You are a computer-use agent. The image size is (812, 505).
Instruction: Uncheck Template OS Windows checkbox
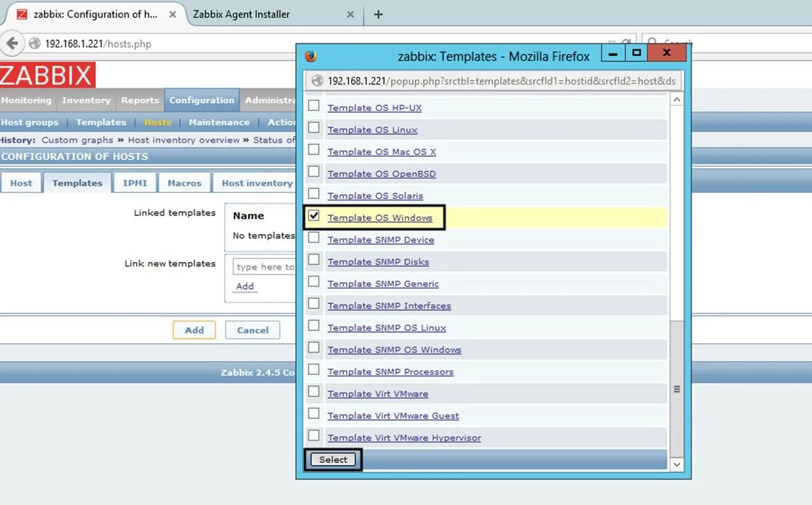tap(314, 216)
